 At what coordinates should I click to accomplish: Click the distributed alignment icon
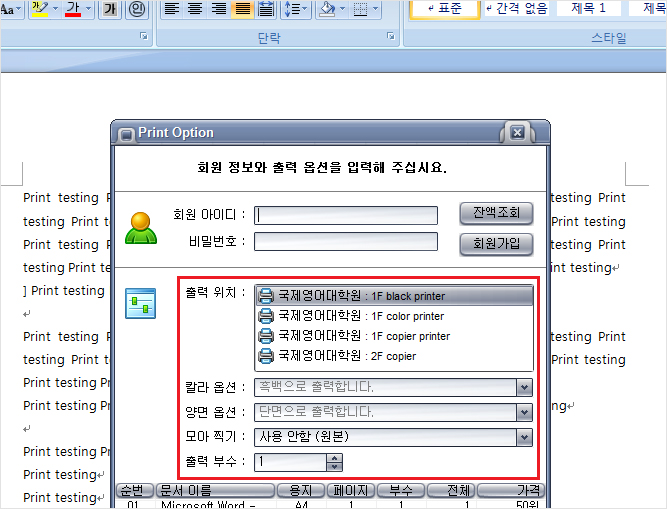click(266, 9)
